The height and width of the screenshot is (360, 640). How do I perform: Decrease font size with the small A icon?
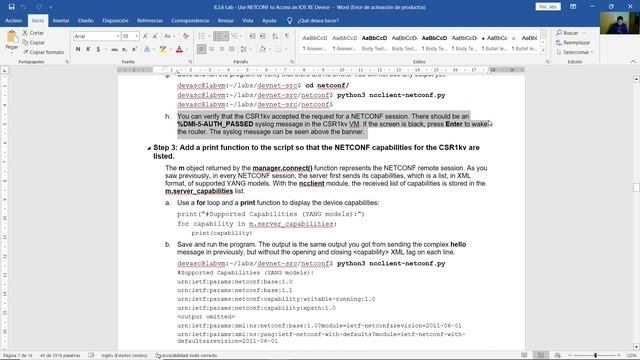coord(155,36)
